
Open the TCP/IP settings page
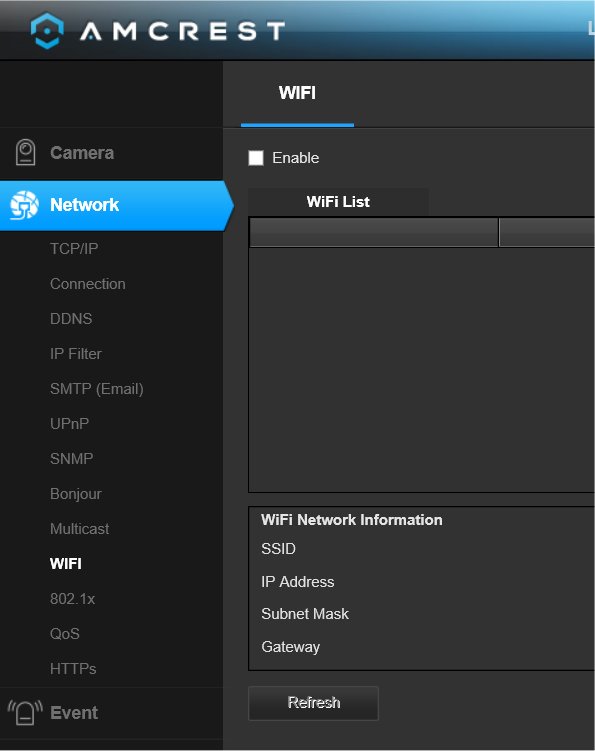click(74, 249)
